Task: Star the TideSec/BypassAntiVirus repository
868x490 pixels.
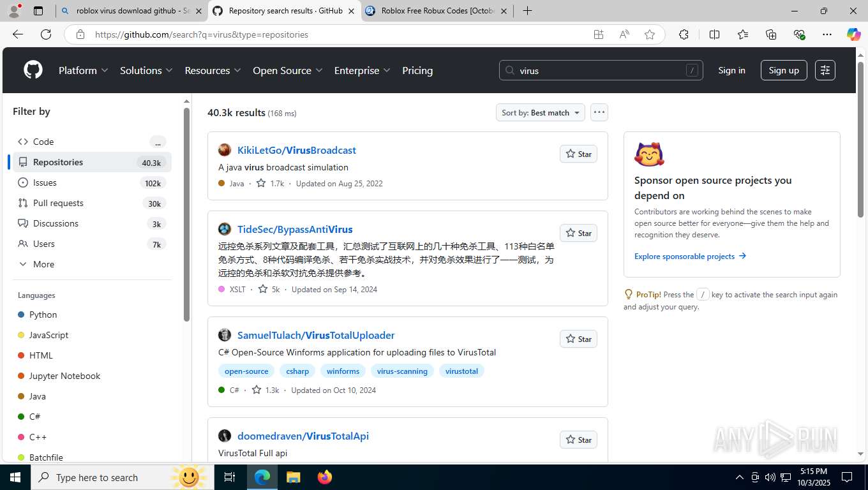Action: click(578, 233)
